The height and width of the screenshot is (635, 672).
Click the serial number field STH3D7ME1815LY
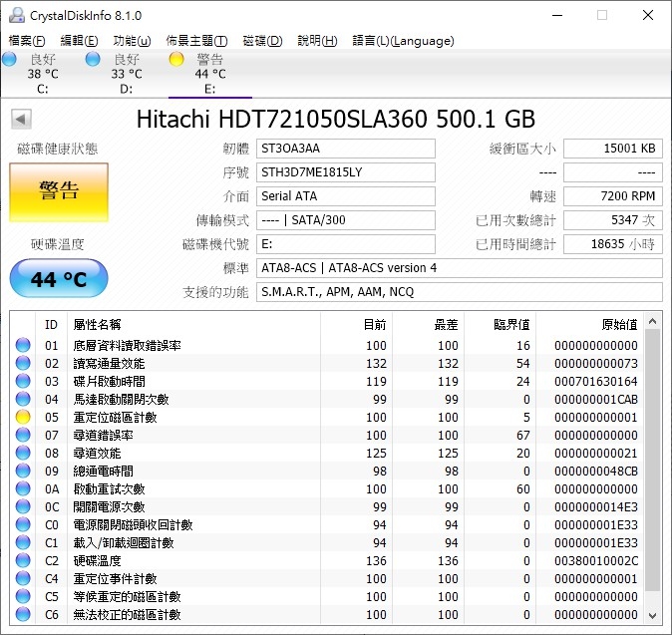346,172
